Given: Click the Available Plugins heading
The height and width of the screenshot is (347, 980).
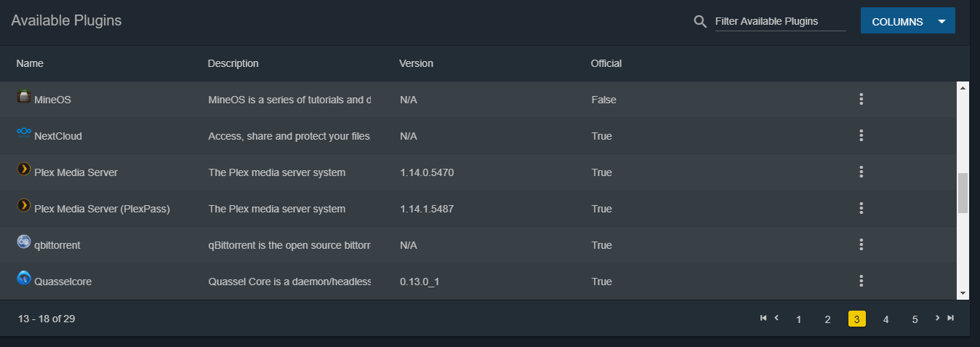Looking at the screenshot, I should pos(66,20).
